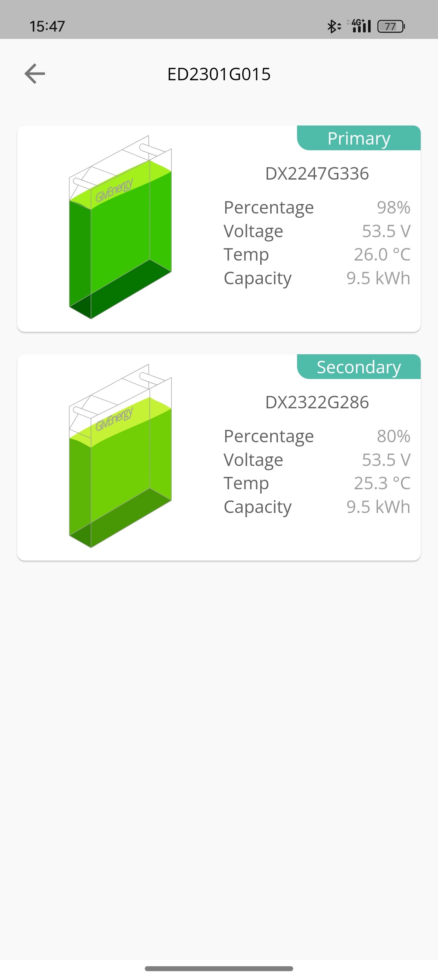Tap the 4G signal strength icon

[359, 26]
